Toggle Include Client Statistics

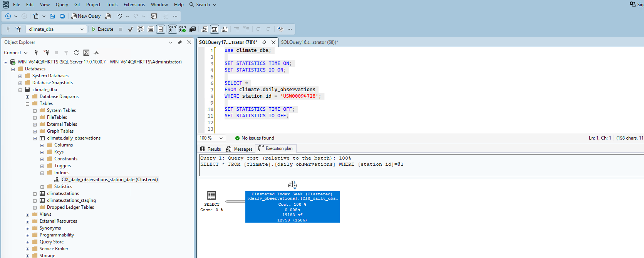tap(193, 29)
